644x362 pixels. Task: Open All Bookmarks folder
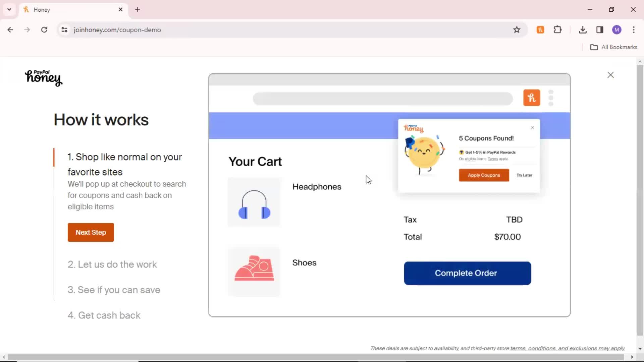pyautogui.click(x=613, y=47)
